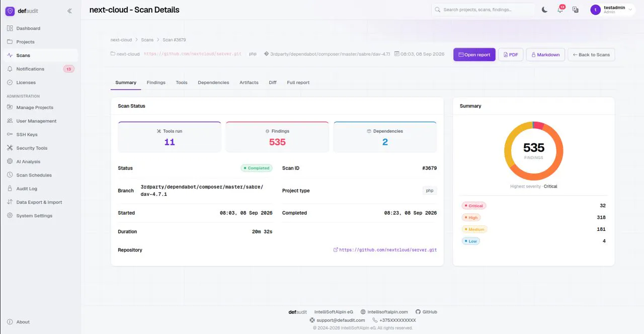Click the IntelliSoftAlpin eG footer text
Viewport: 644px width, 334px height.
pyautogui.click(x=334, y=312)
